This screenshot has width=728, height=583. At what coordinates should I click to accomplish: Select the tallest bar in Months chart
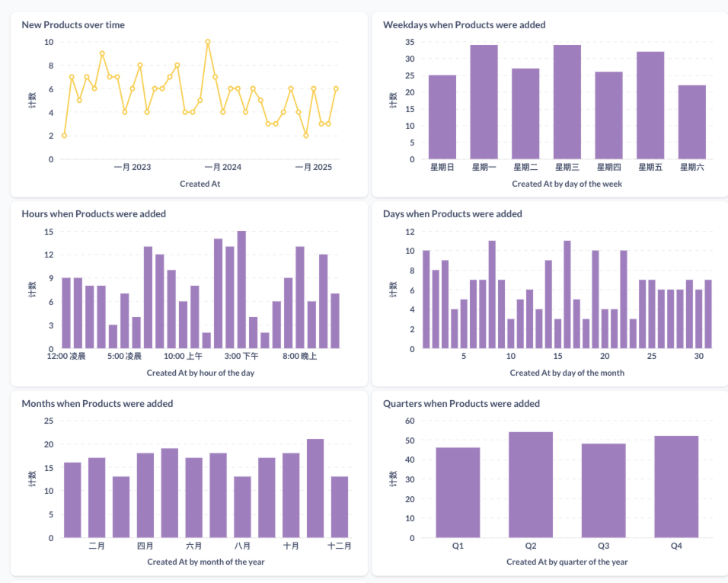[315, 489]
